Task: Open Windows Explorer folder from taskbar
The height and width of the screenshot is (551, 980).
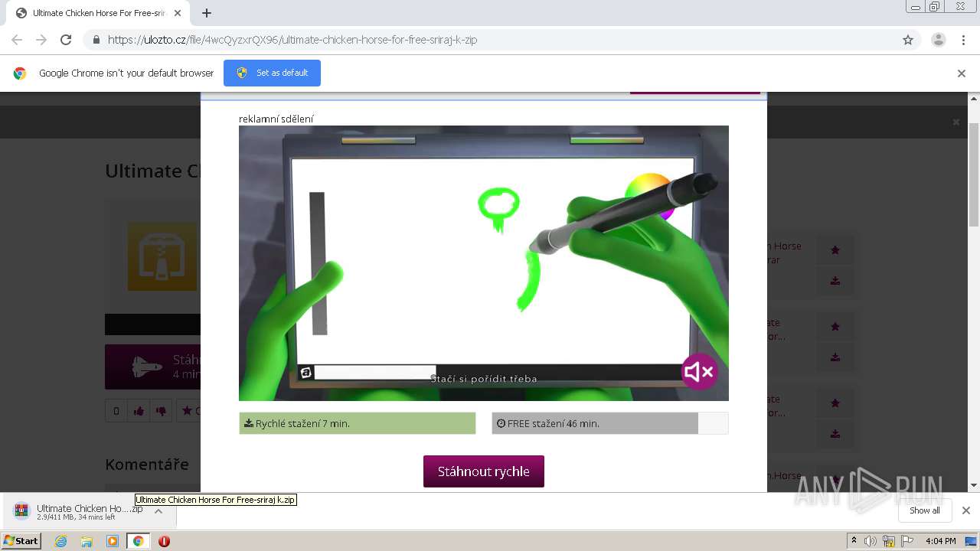Action: tap(87, 541)
